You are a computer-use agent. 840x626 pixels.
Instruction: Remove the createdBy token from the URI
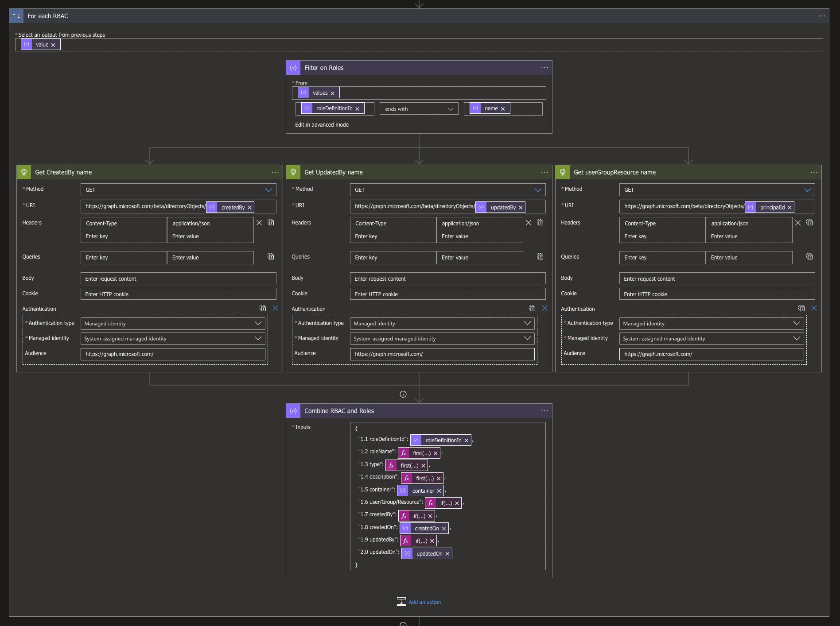click(249, 208)
